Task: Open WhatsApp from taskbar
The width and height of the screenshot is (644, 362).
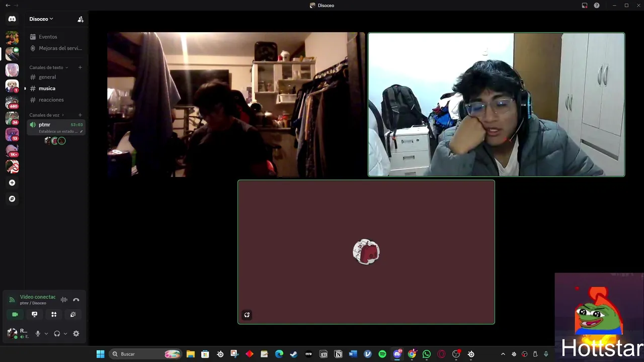Action: 427,354
